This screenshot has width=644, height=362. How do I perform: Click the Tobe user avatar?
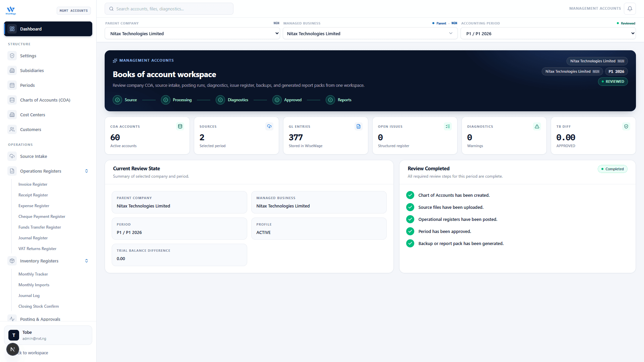(x=14, y=335)
